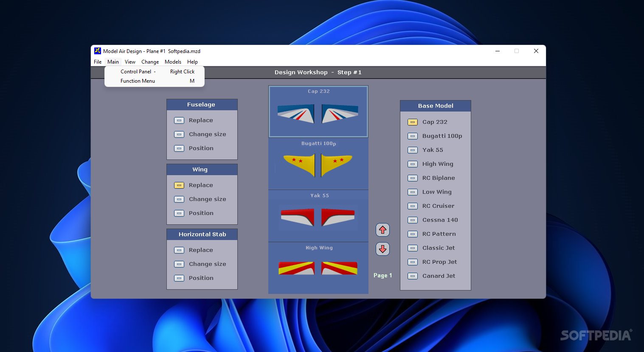Open the View menu
Image resolution: width=644 pixels, height=352 pixels.
[x=130, y=62]
